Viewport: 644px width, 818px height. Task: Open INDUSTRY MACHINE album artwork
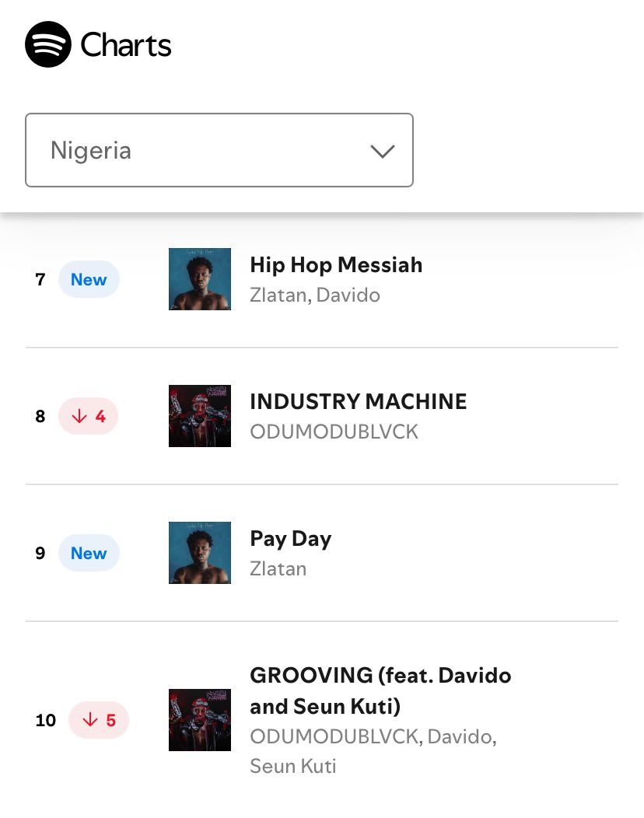coord(200,416)
